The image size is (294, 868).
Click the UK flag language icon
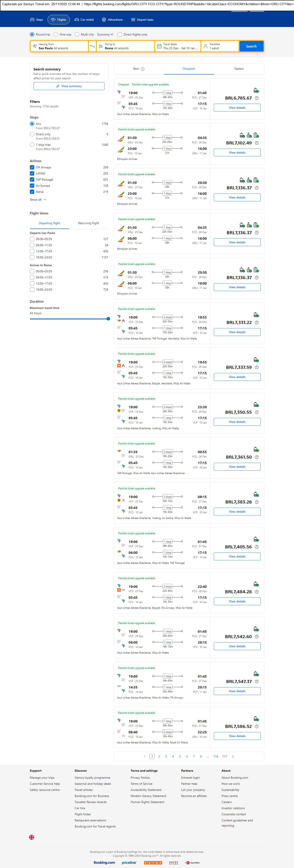pos(32,837)
